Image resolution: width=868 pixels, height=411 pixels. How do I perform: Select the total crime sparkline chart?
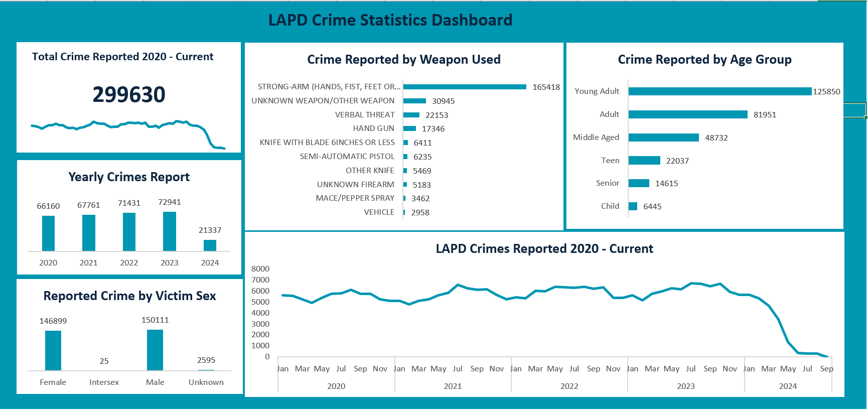tap(128, 134)
